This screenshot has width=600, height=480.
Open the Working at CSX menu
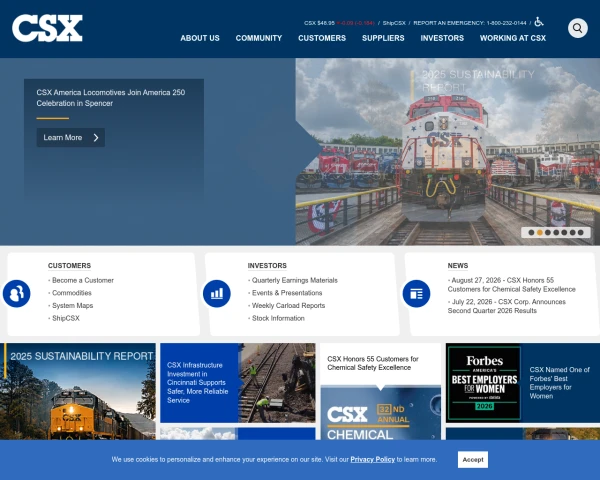click(x=513, y=38)
